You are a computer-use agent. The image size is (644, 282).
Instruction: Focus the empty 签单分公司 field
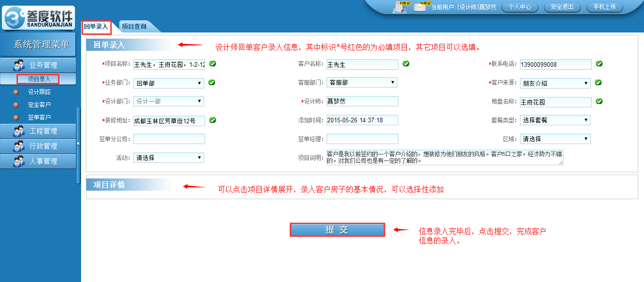169,139
